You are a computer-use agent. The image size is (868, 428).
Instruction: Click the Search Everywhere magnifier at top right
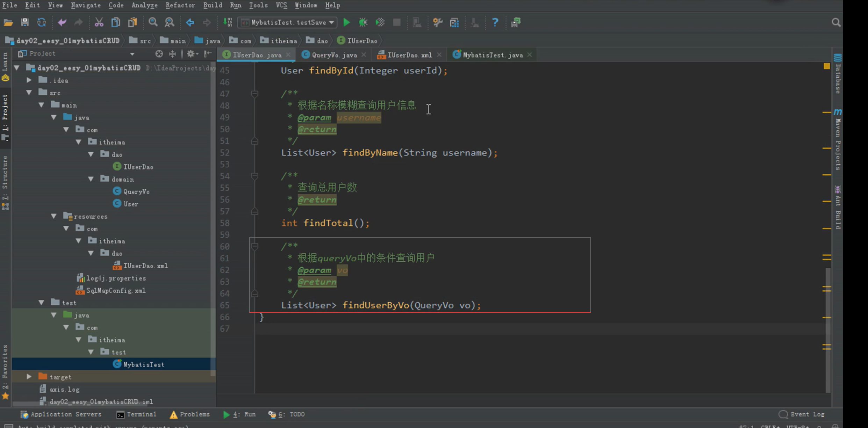coord(836,23)
